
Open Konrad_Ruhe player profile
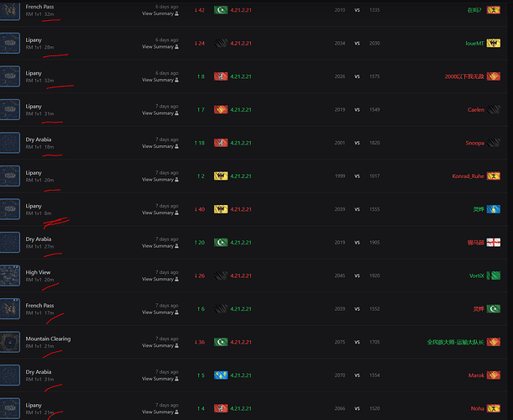468,176
